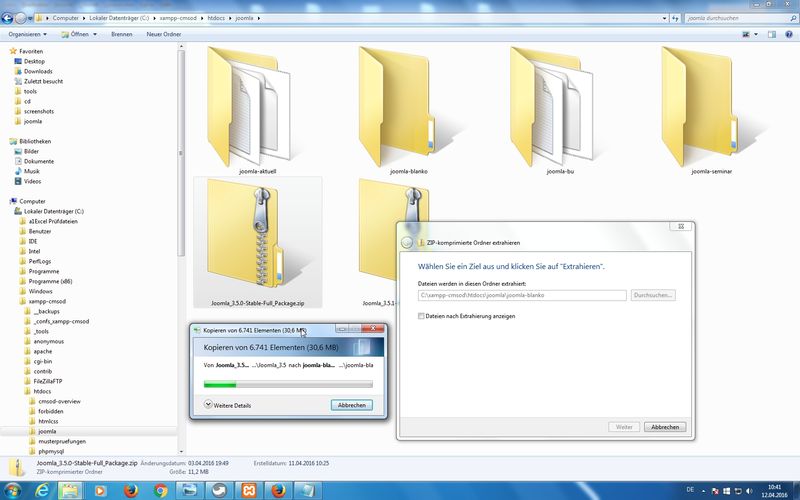This screenshot has width=800, height=500.
Task: Click the back arrow in extraction dialog
Action: [407, 243]
